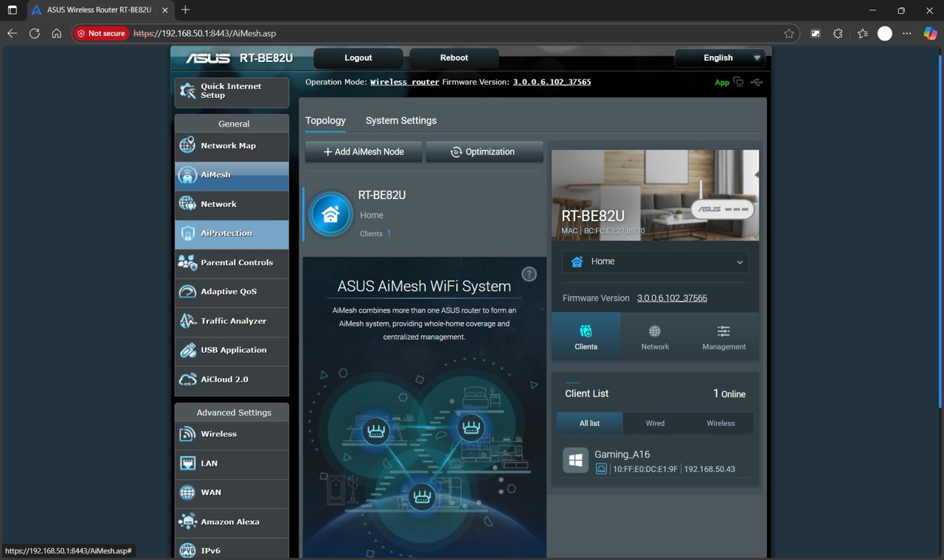Expand the Home location dropdown

click(x=655, y=262)
